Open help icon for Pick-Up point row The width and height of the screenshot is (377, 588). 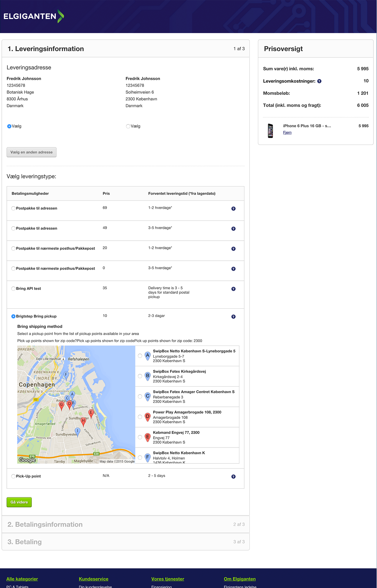point(233,477)
